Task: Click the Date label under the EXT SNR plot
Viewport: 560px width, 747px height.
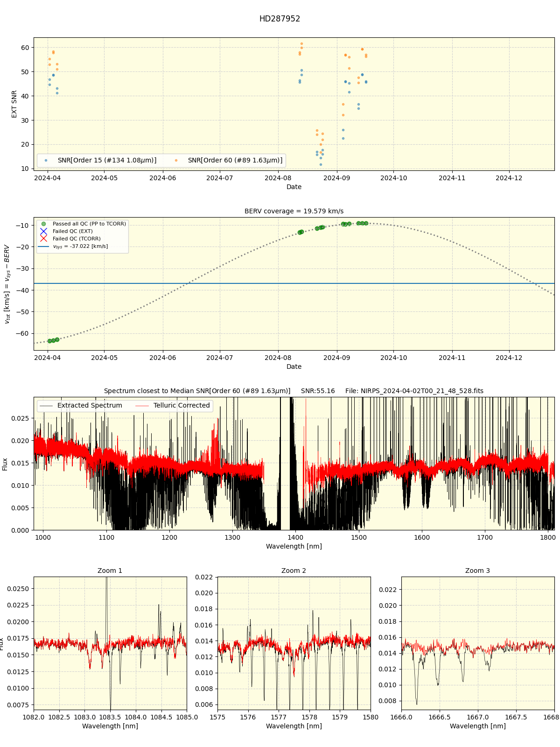Action: point(294,187)
